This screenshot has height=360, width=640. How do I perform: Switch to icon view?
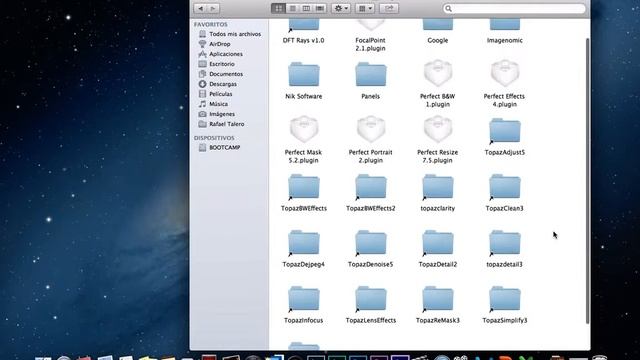coord(278,8)
